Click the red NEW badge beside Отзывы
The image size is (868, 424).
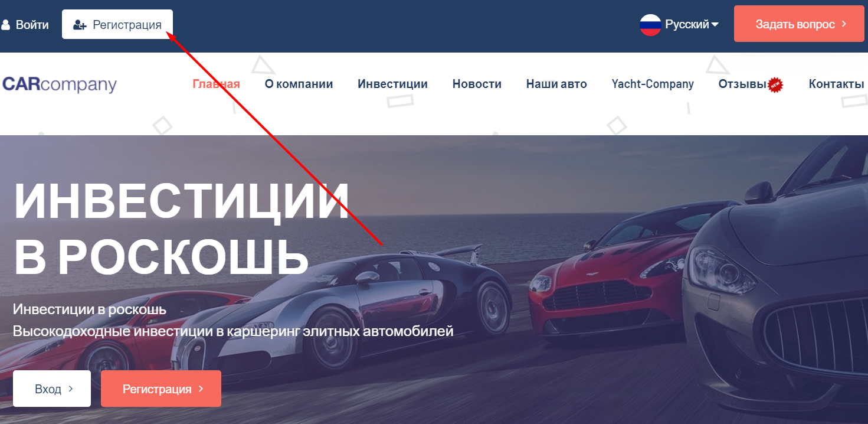pyautogui.click(x=775, y=86)
